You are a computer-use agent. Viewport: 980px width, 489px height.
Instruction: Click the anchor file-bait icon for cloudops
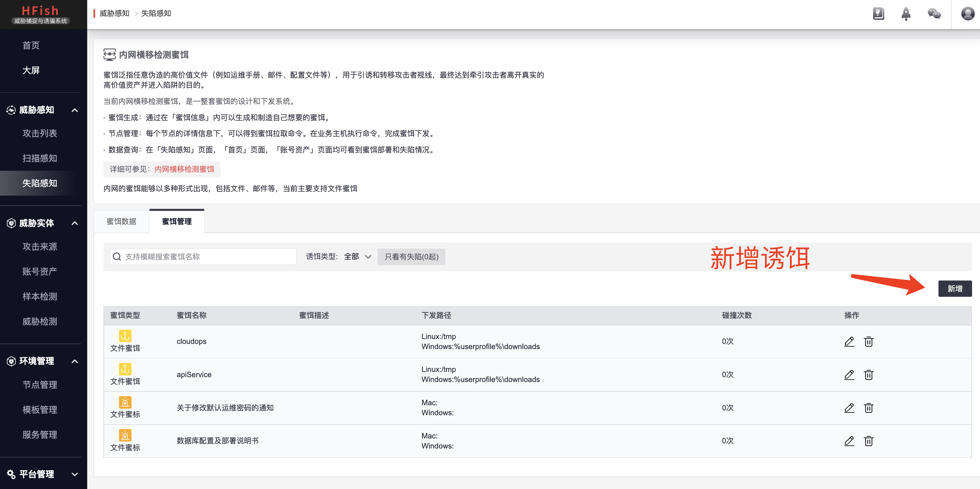[125, 336]
